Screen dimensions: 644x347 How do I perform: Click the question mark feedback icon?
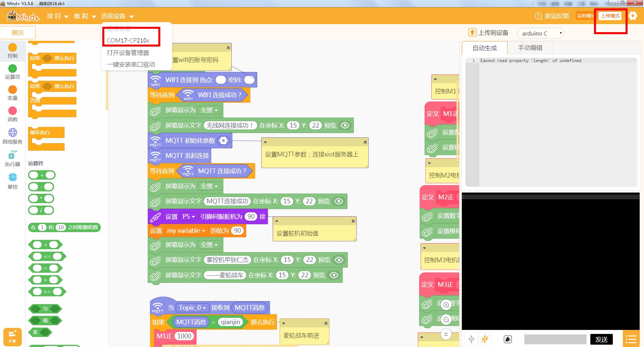(538, 16)
